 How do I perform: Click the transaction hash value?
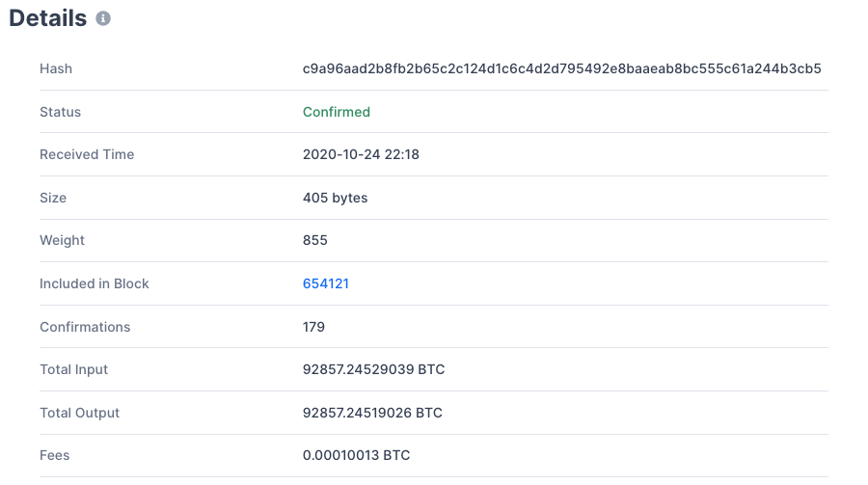coord(561,68)
